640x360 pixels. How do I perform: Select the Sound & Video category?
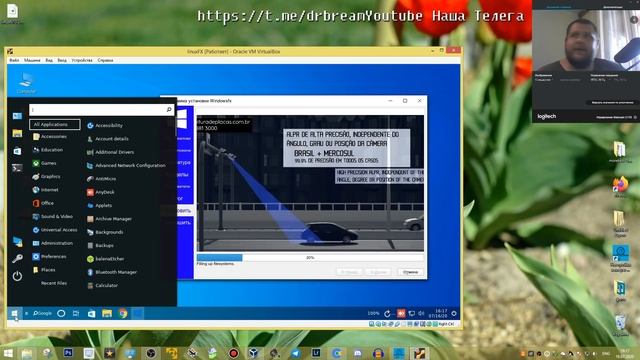click(x=53, y=217)
